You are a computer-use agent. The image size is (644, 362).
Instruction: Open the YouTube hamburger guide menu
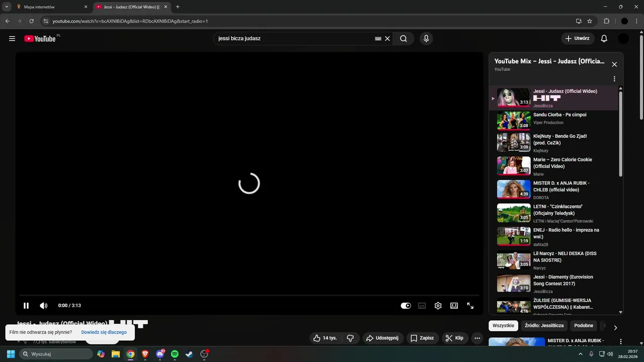(x=12, y=39)
